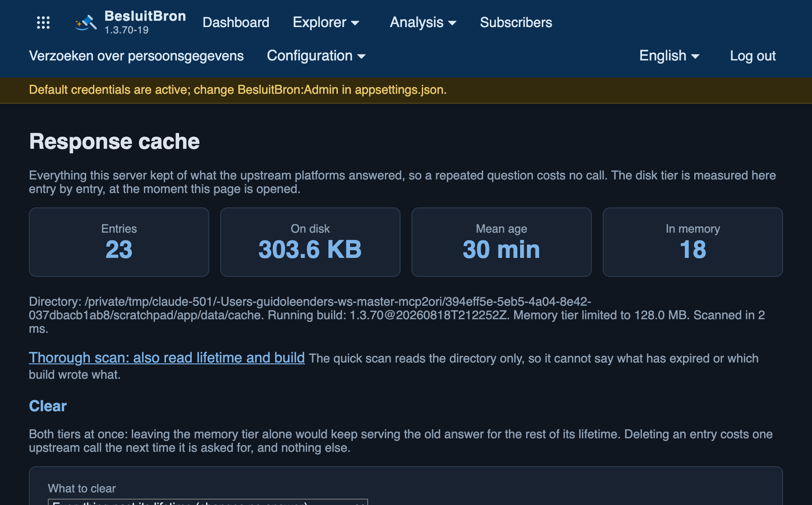Click the Analysis dropdown caret arrow
This screenshot has width=812, height=505.
click(x=452, y=23)
